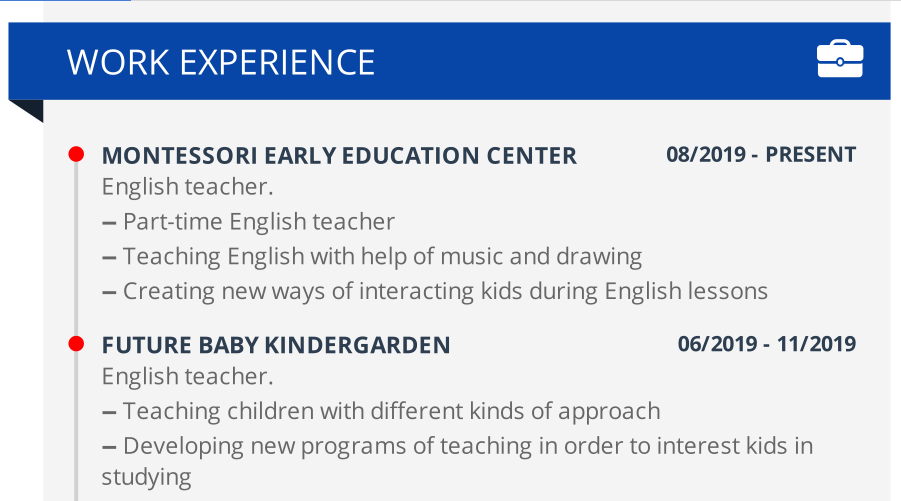Click the gray timeline line between the red dots
This screenshot has height=501, width=901.
pyautogui.click(x=76, y=250)
